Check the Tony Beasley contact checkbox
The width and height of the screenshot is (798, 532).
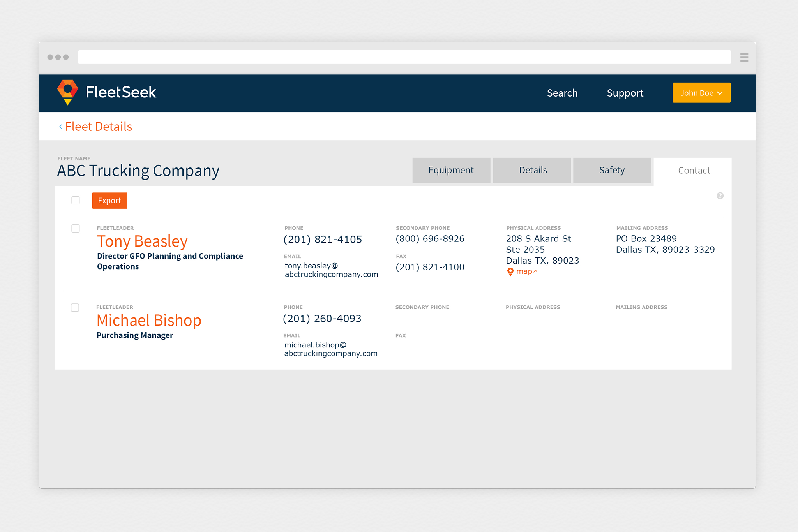tap(76, 229)
